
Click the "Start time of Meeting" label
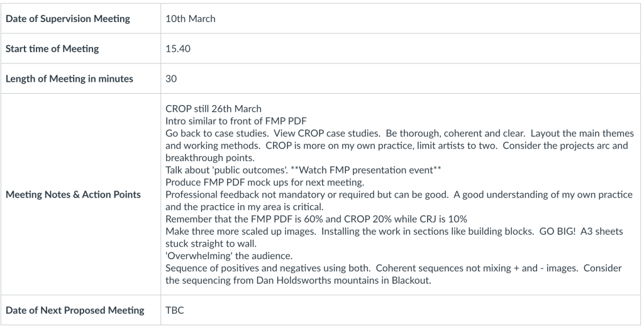tap(53, 49)
